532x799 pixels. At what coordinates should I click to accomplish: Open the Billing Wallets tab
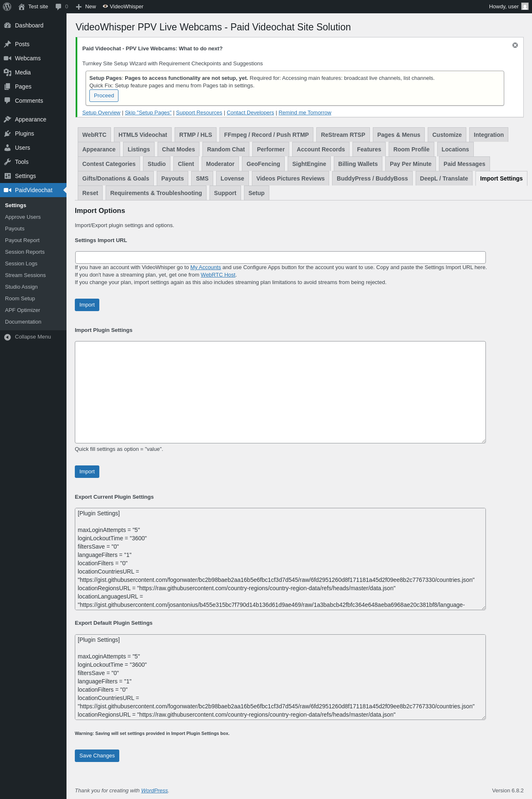coord(358,164)
